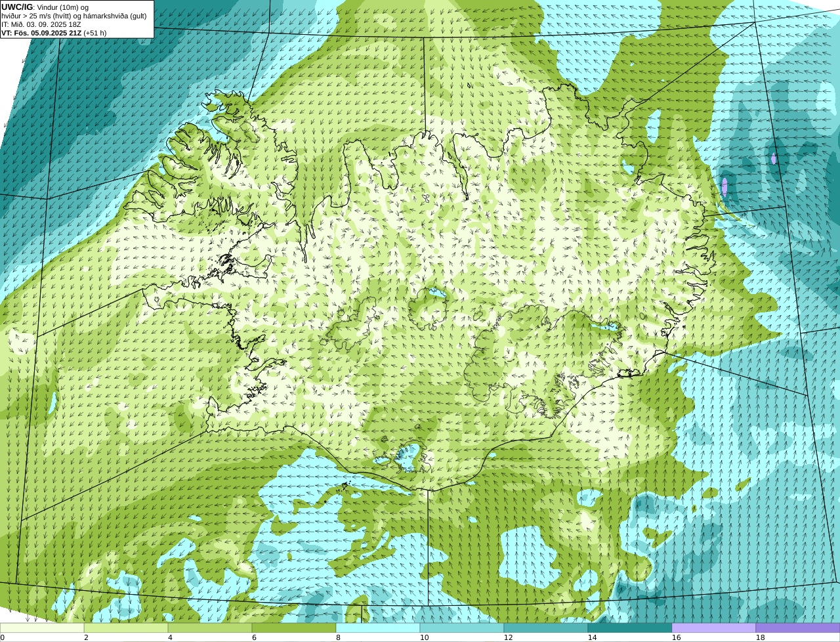
Task: Click the 8–10 m/s light cyan swatch
Action: click(x=378, y=628)
